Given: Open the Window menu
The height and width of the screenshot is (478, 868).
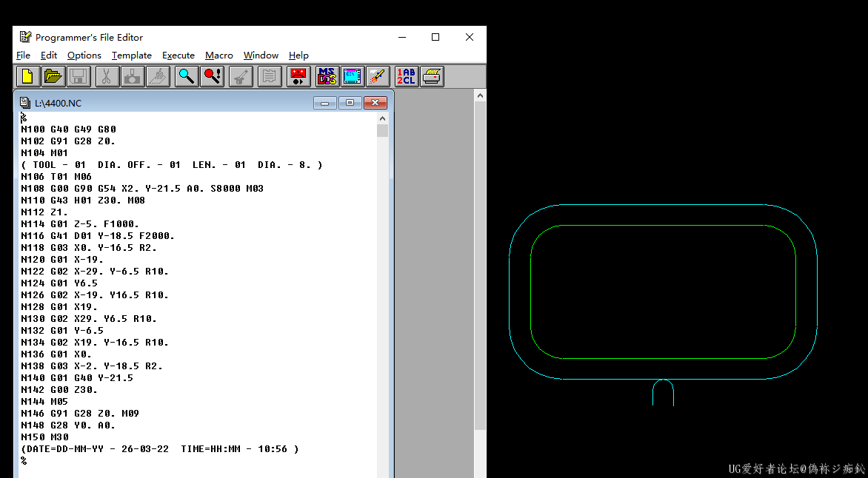Looking at the screenshot, I should 261,55.
